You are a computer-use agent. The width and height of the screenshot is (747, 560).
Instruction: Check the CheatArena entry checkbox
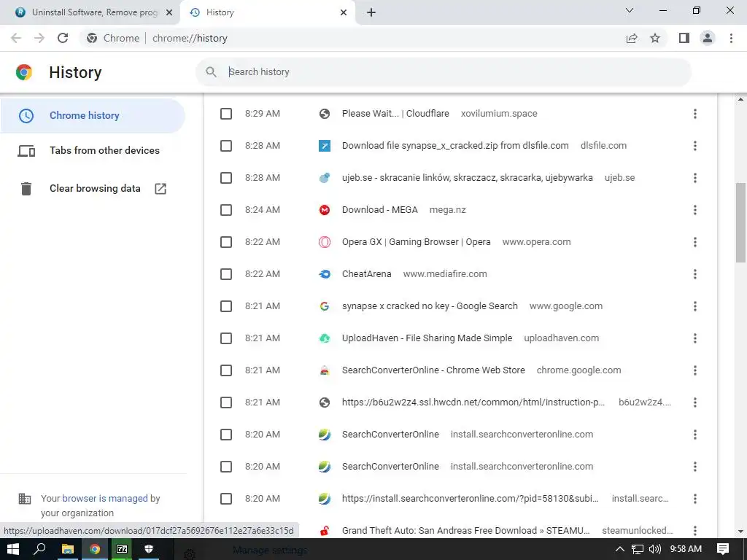tap(226, 274)
